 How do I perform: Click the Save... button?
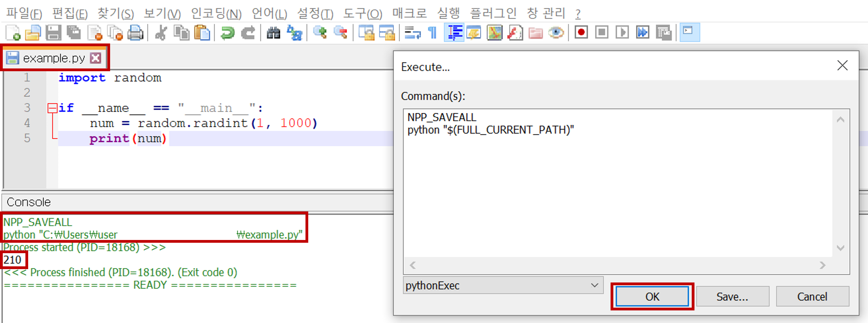pyautogui.click(x=732, y=296)
